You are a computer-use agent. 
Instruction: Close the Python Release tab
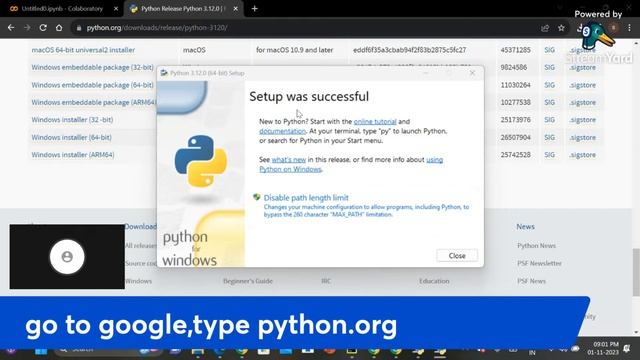click(236, 9)
